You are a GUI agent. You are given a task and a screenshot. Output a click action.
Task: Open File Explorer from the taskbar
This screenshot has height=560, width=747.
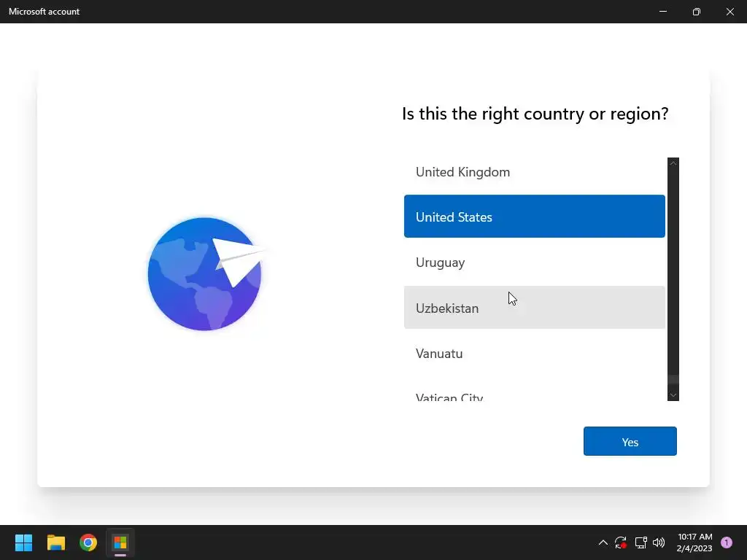point(55,542)
